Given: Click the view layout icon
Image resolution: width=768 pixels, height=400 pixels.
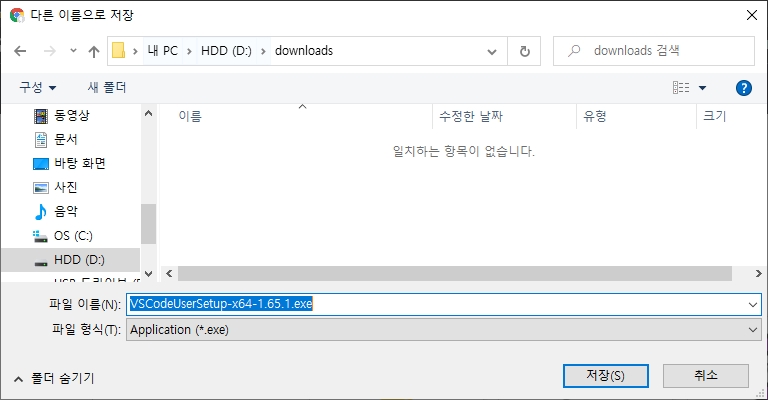Looking at the screenshot, I should click(682, 88).
